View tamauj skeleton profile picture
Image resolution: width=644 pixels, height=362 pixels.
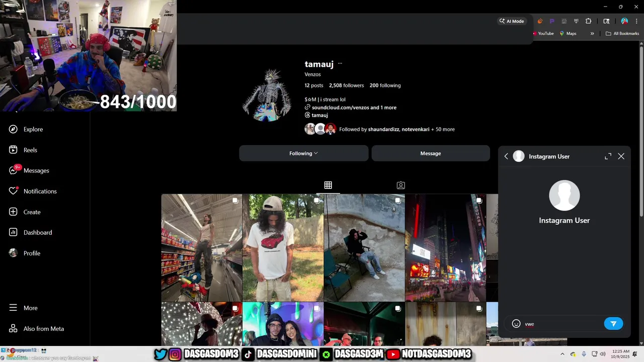pyautogui.click(x=267, y=96)
